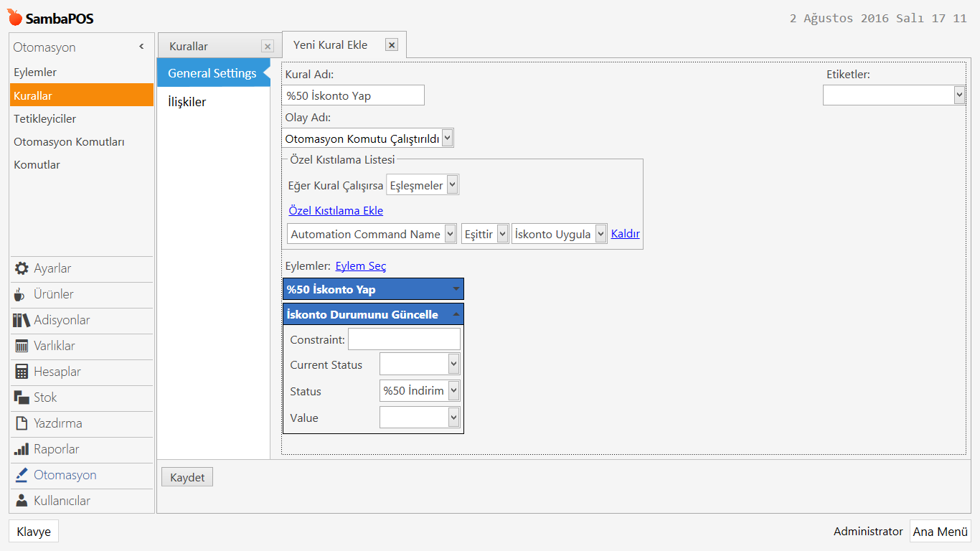Open Tetikleyiciler in the sidebar
Image resolution: width=980 pixels, height=551 pixels.
82,118
